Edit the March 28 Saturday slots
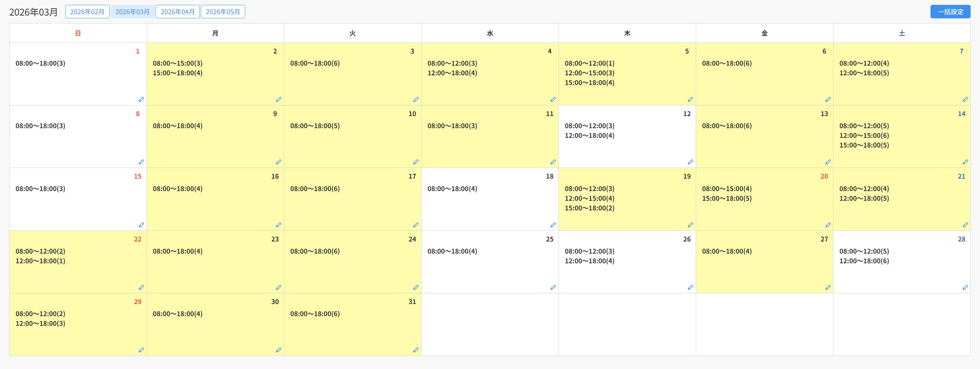 point(965,288)
